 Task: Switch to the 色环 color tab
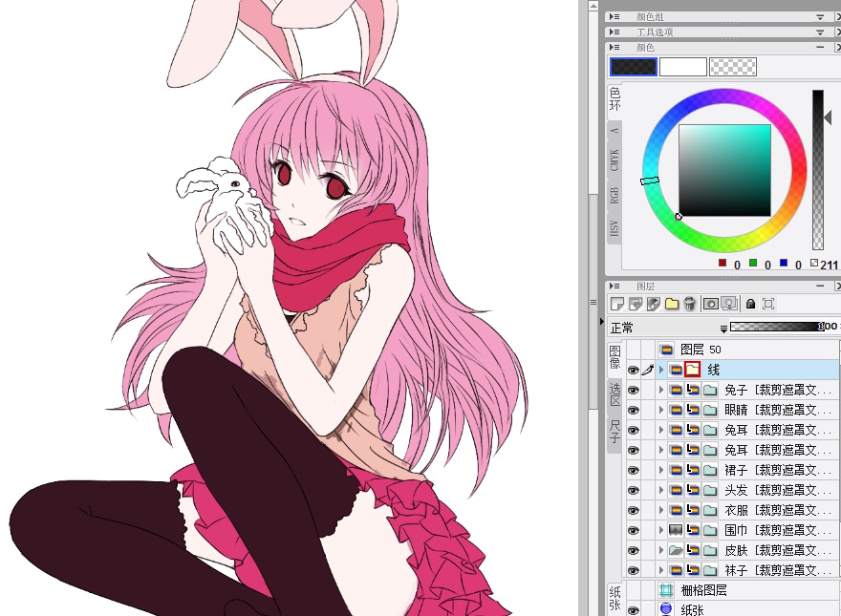(615, 99)
